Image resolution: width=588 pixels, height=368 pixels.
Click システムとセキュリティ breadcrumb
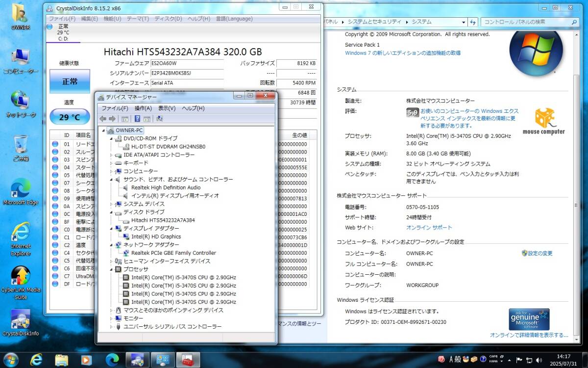click(x=374, y=22)
